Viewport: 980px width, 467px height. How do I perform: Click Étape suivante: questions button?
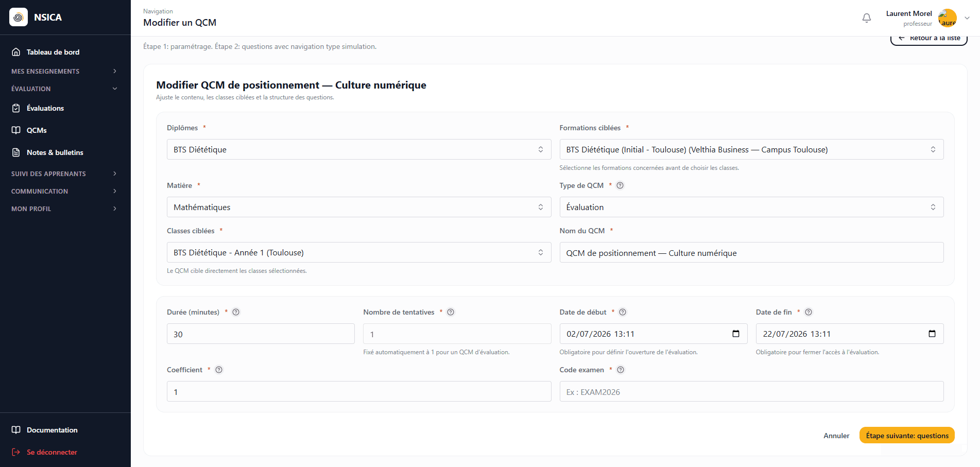pyautogui.click(x=907, y=436)
